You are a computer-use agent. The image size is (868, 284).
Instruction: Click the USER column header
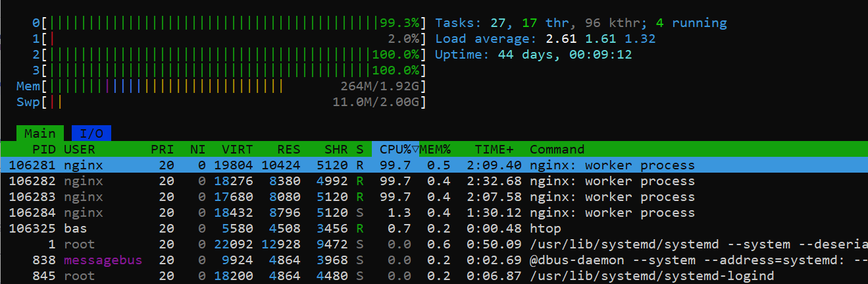[80, 150]
